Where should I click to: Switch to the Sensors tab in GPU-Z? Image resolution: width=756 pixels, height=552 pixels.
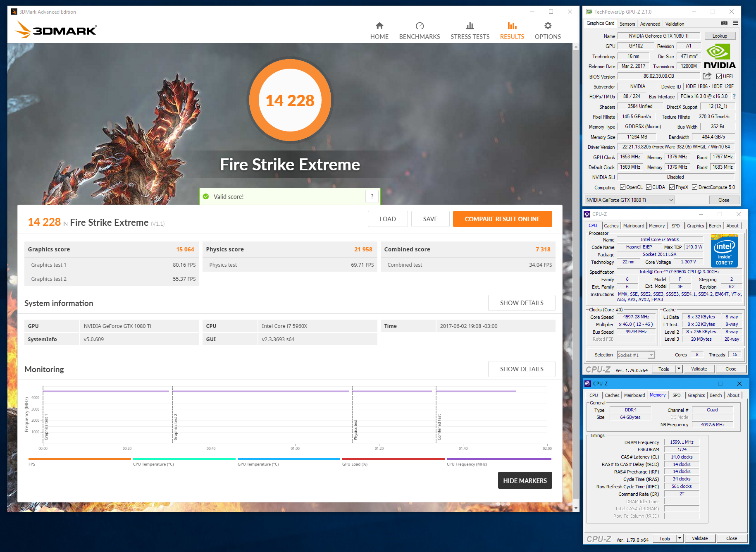(627, 24)
